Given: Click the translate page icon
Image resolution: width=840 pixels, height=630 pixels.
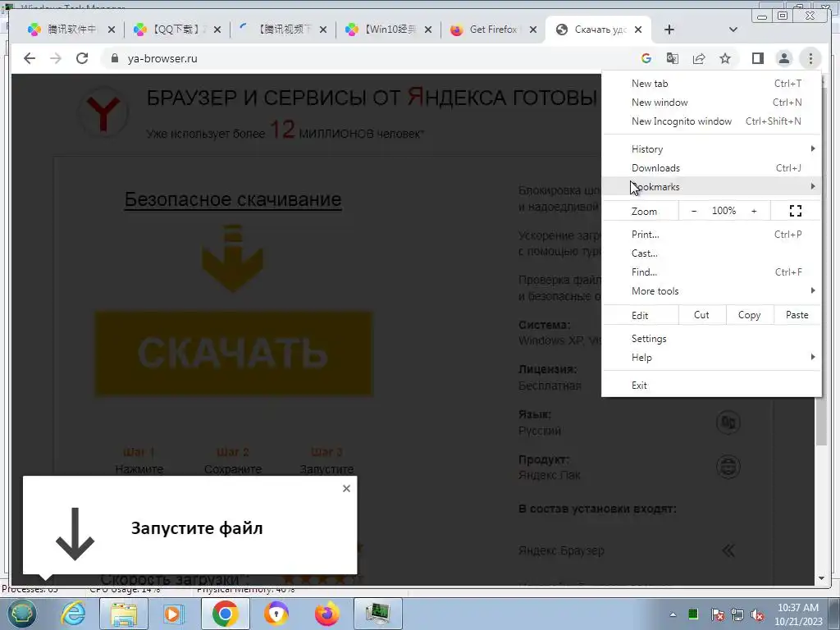Looking at the screenshot, I should coord(673,58).
